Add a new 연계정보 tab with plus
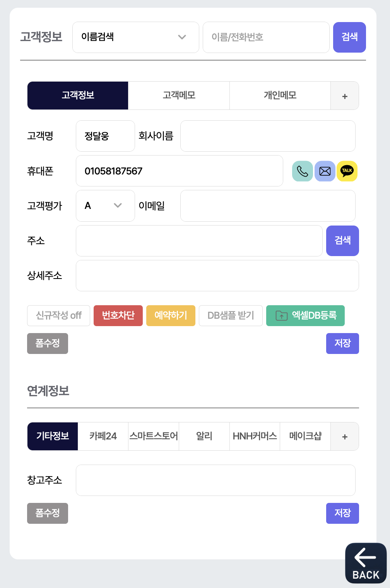Screen dimensions: 390x588 345,436
